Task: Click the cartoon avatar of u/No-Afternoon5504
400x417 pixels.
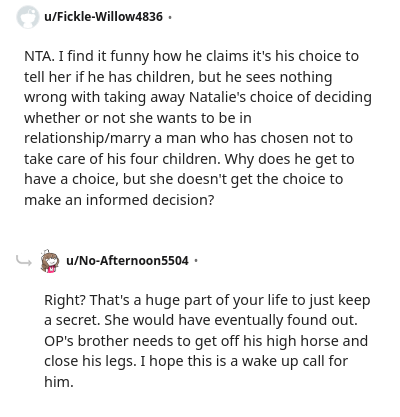Action: [x=50, y=261]
